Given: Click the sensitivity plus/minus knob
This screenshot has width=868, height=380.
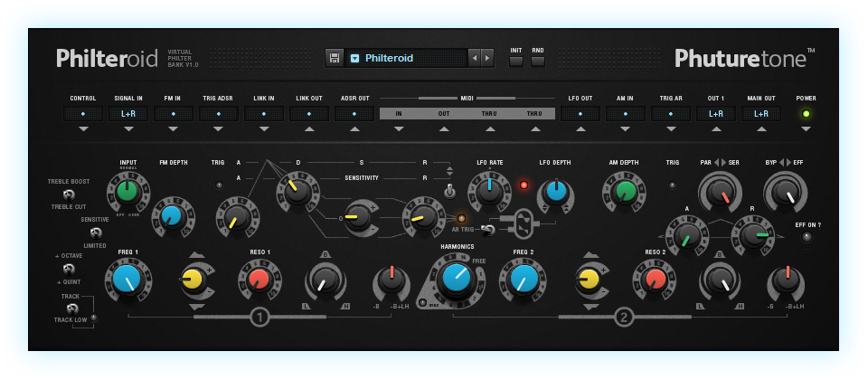Looking at the screenshot, I should pos(359,217).
